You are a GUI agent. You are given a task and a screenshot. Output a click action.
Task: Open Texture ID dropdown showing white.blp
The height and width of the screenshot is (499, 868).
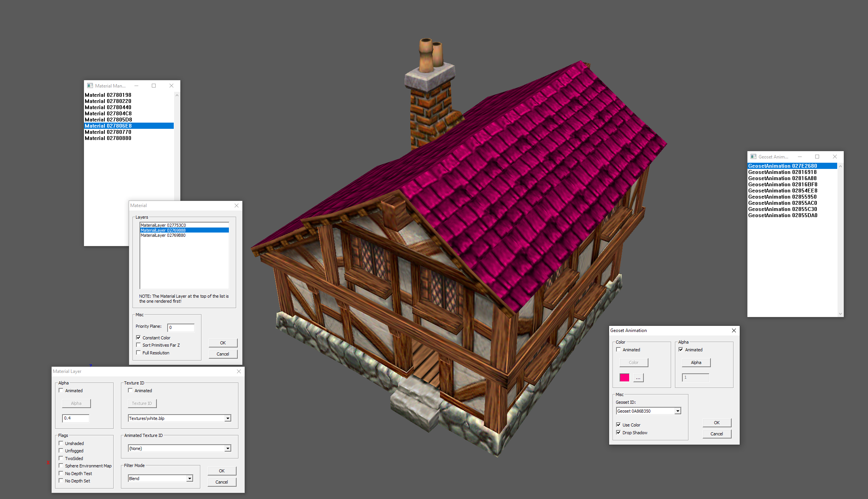pos(228,418)
